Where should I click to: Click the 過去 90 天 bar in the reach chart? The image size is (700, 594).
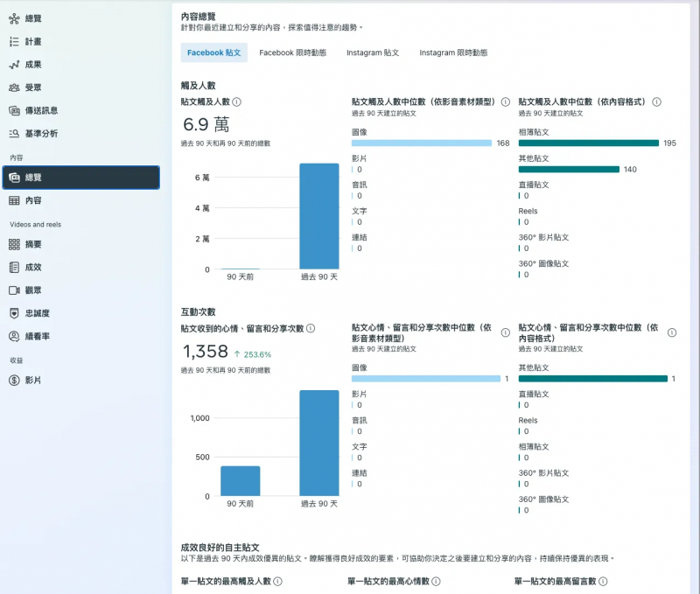(x=319, y=216)
